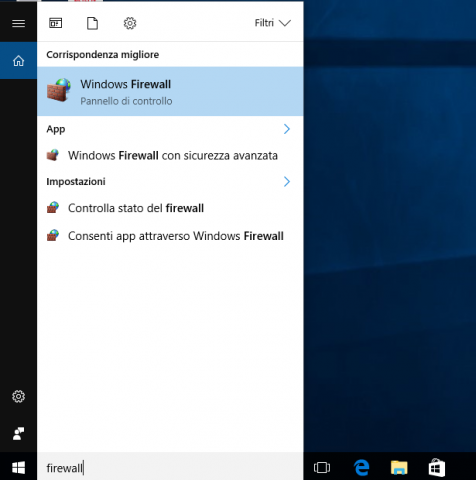The height and width of the screenshot is (480, 476).
Task: Expand the App category chevron
Action: pos(287,129)
